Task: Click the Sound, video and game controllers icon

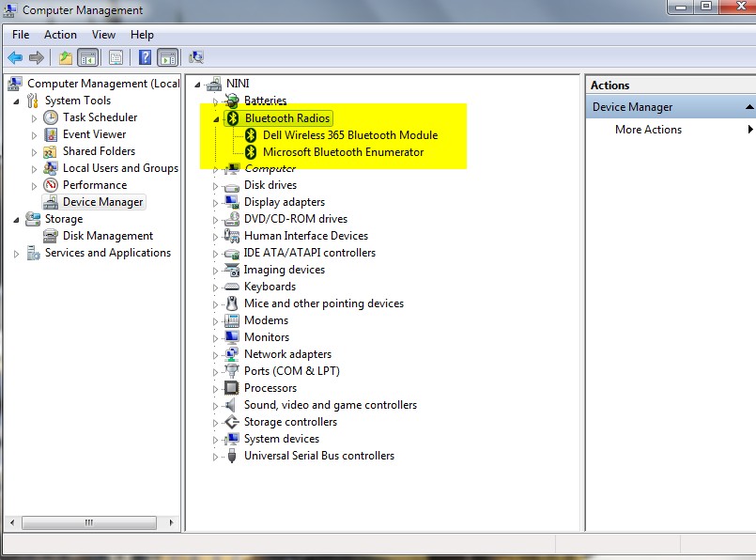Action: [231, 405]
